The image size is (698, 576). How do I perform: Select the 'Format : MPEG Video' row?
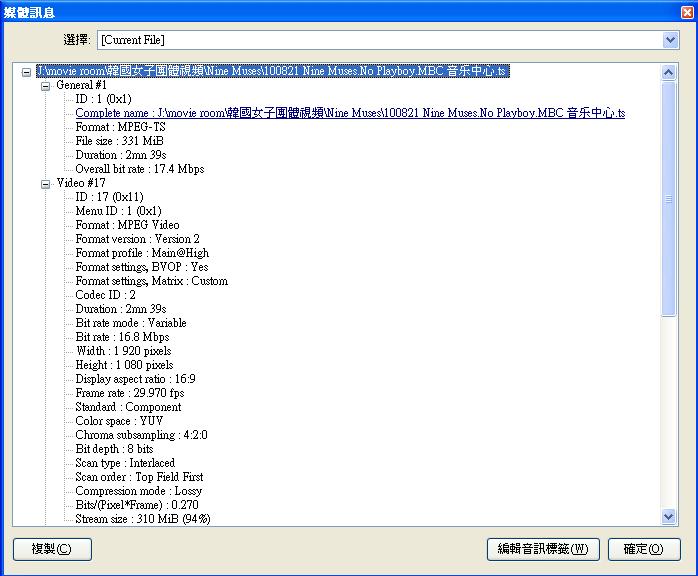click(127, 225)
